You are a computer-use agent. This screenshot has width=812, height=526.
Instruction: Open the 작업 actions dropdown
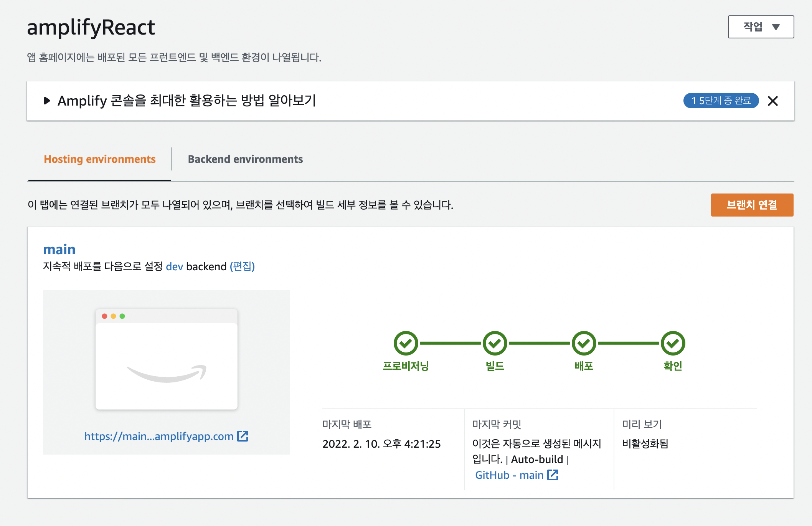point(761,27)
